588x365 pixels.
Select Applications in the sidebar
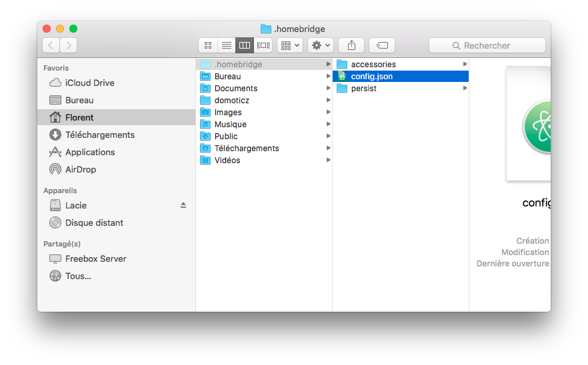click(89, 152)
